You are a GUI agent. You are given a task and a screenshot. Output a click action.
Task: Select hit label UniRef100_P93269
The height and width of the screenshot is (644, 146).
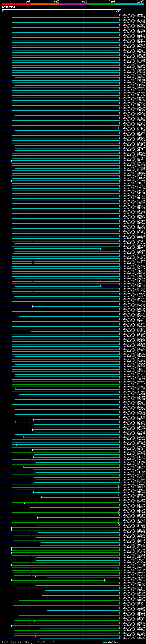134,379
